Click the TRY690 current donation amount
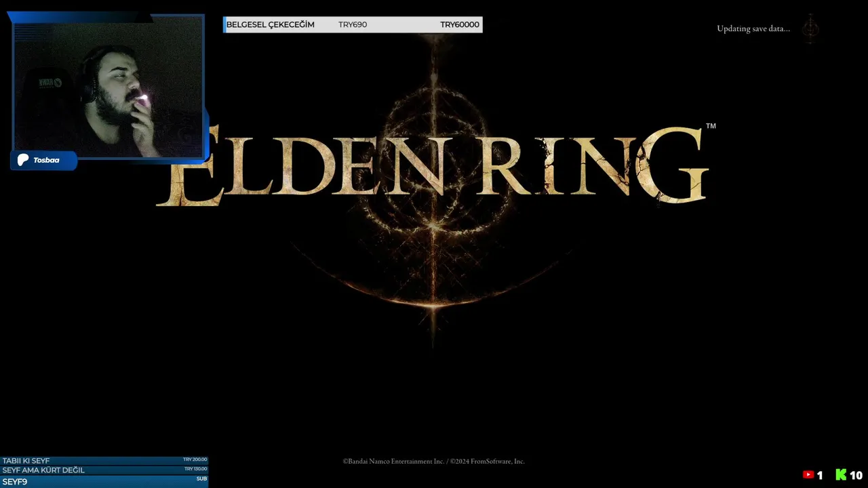Screen dimensions: 868x488 pyautogui.click(x=353, y=24)
